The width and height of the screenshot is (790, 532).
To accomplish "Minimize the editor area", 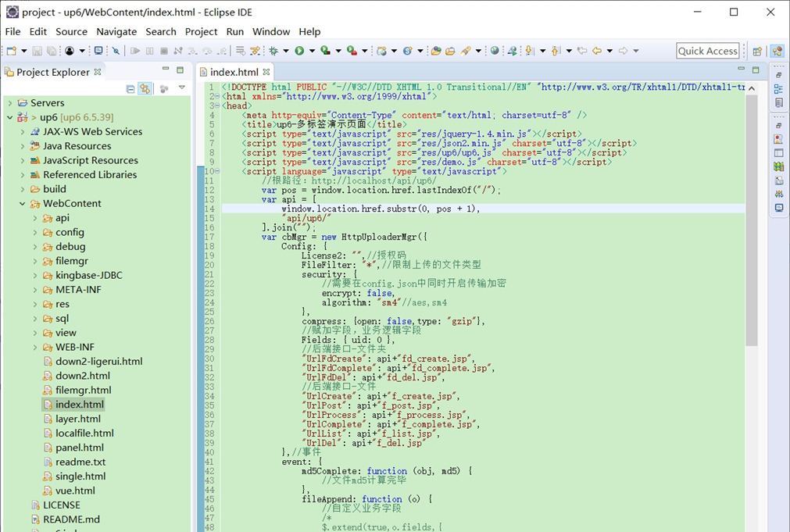I will (x=741, y=69).
